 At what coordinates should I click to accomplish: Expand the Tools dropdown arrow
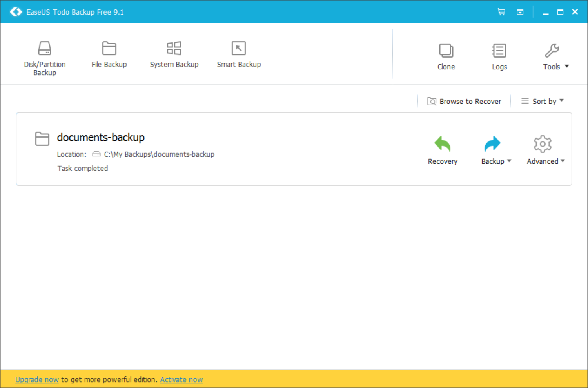coord(567,66)
